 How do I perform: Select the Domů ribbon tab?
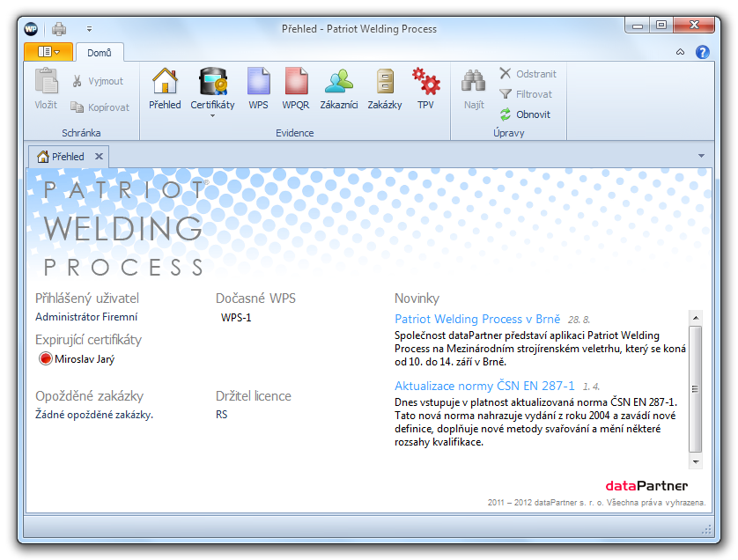pos(100,53)
